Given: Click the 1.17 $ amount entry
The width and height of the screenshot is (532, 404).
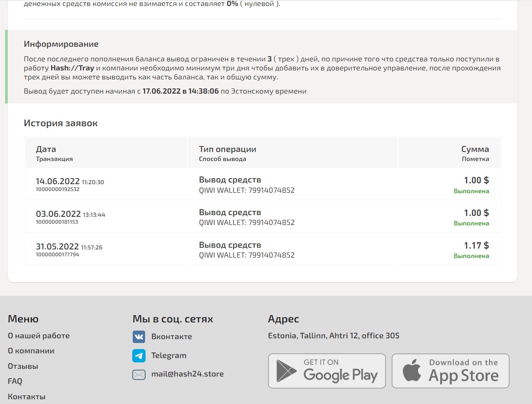Looking at the screenshot, I should 476,246.
